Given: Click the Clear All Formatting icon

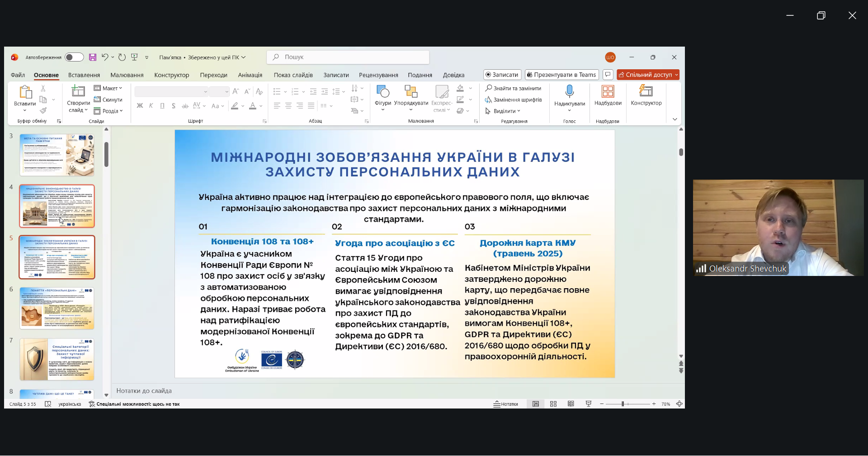Looking at the screenshot, I should 259,92.
